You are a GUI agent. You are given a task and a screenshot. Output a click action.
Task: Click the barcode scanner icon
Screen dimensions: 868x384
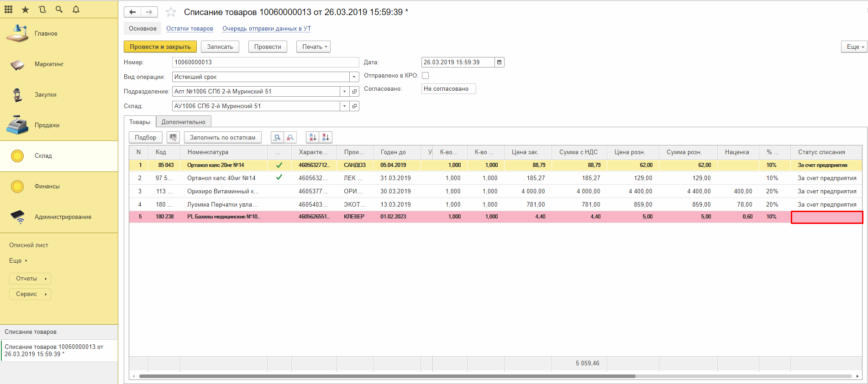[173, 137]
